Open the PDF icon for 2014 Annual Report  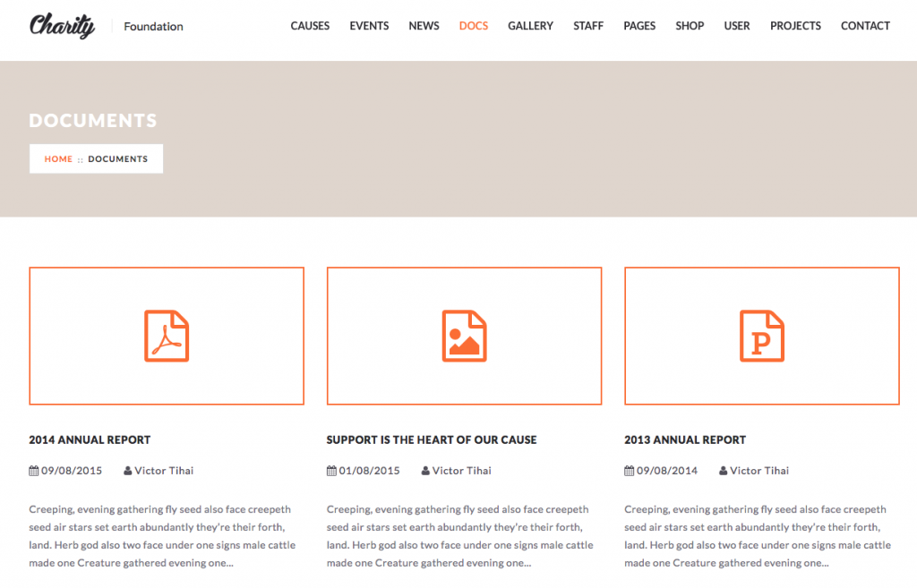167,336
